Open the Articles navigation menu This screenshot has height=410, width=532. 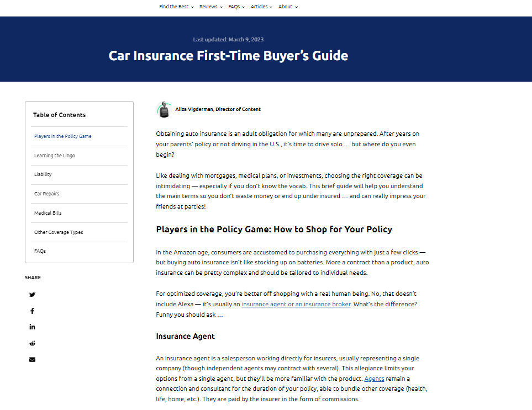261,7
